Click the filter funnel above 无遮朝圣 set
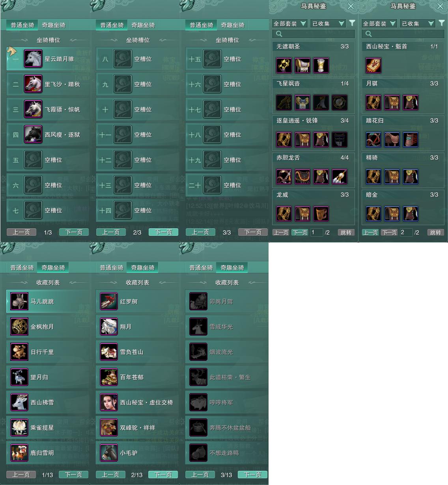The height and width of the screenshot is (485, 448). pos(352,23)
